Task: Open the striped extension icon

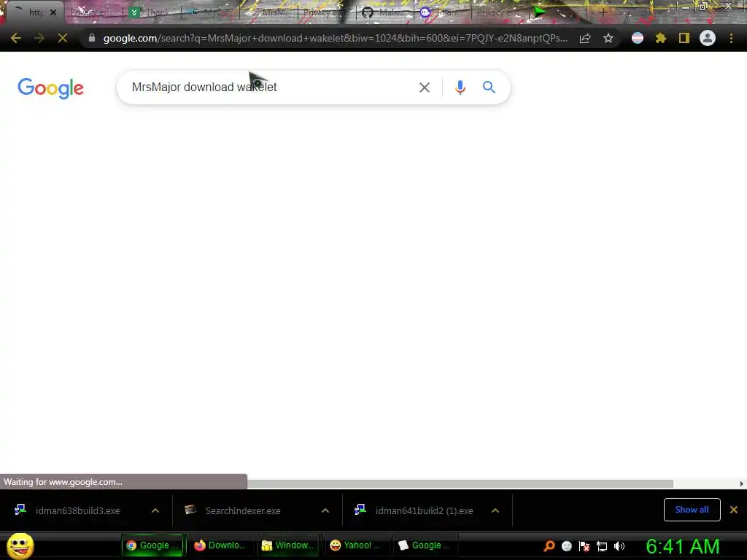Action: [638, 38]
